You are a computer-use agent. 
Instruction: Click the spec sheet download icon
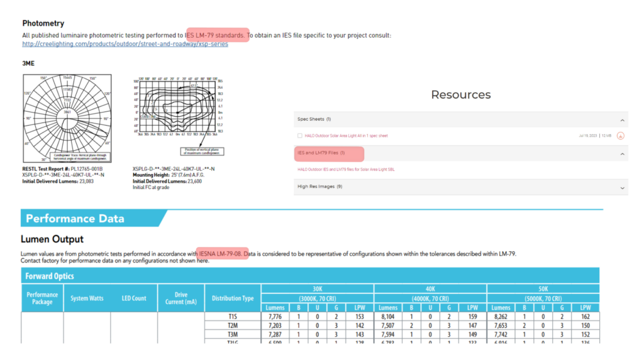pyautogui.click(x=620, y=136)
